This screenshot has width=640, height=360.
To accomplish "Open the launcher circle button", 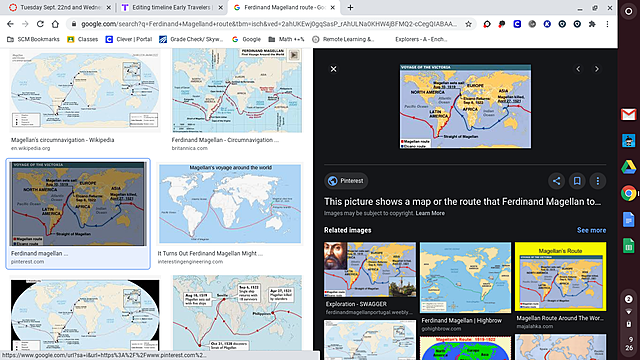I will coord(629,11).
